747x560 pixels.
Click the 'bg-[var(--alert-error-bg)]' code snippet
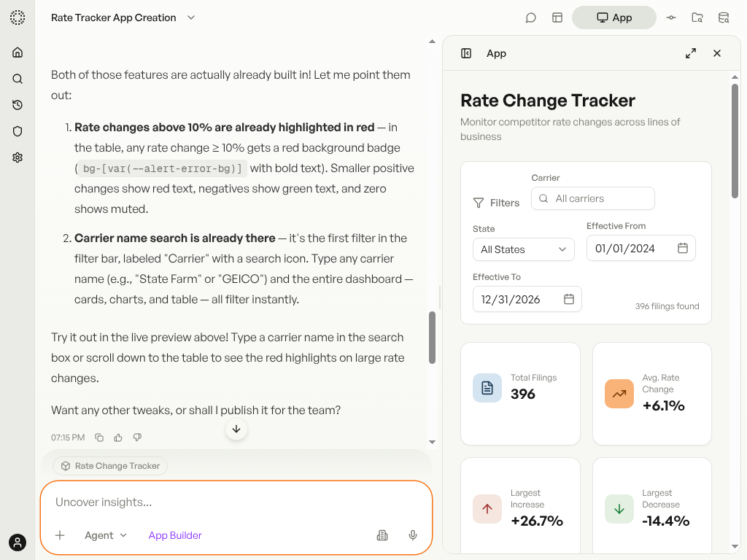(x=163, y=168)
